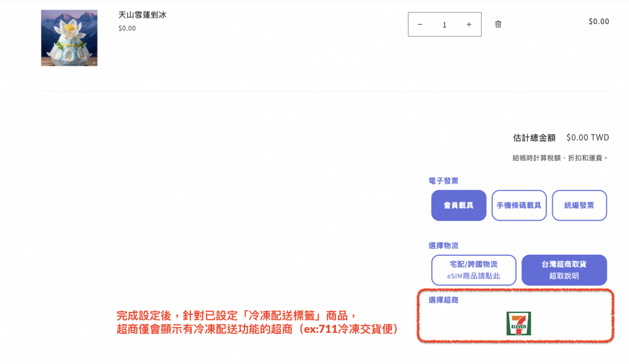Pick the 統編發票 invoice option

(x=579, y=206)
